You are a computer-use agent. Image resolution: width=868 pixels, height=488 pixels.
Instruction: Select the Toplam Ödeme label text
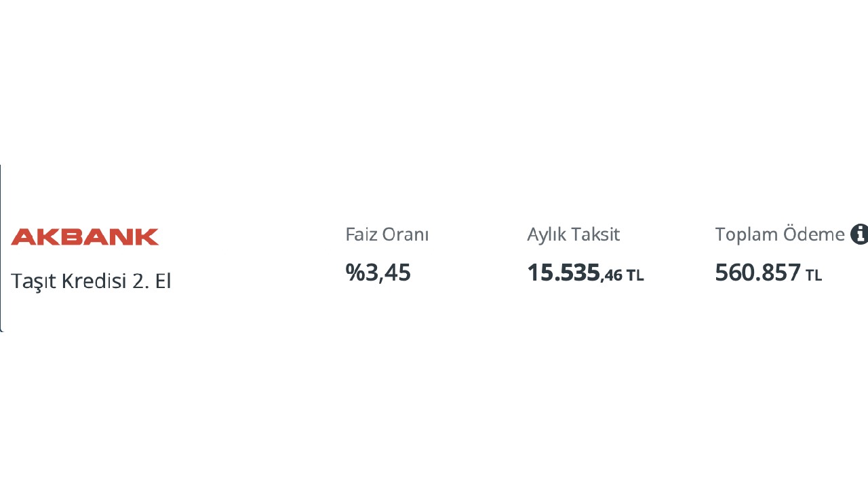click(780, 235)
